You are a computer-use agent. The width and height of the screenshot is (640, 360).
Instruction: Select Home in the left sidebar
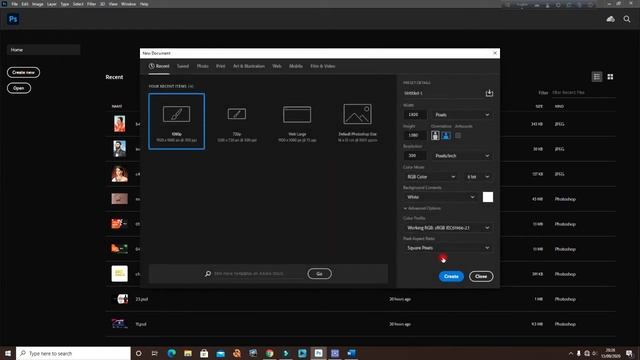pos(43,50)
